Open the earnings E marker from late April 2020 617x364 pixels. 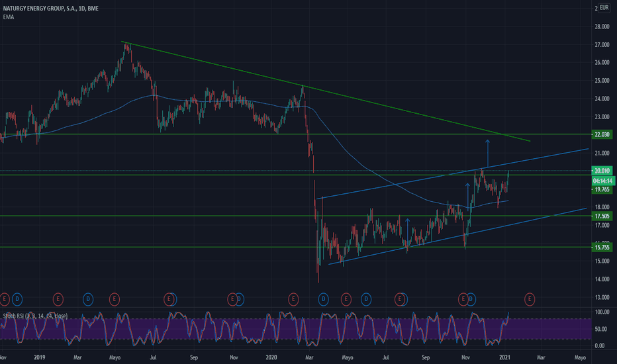(x=346, y=299)
